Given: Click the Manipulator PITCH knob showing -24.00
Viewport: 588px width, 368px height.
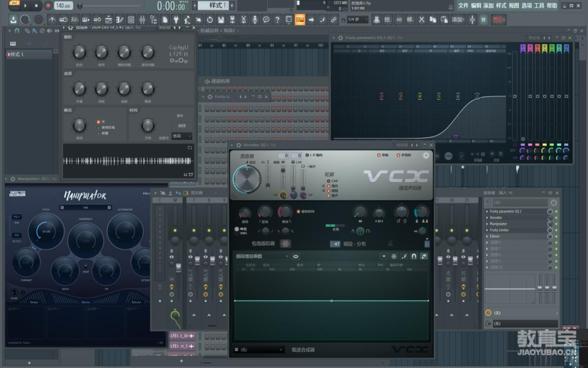Looking at the screenshot, I should pos(46,231).
